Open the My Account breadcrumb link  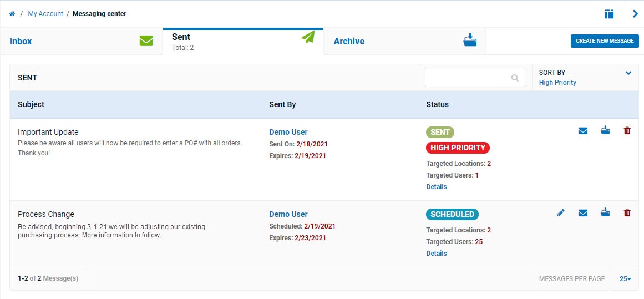coord(45,14)
